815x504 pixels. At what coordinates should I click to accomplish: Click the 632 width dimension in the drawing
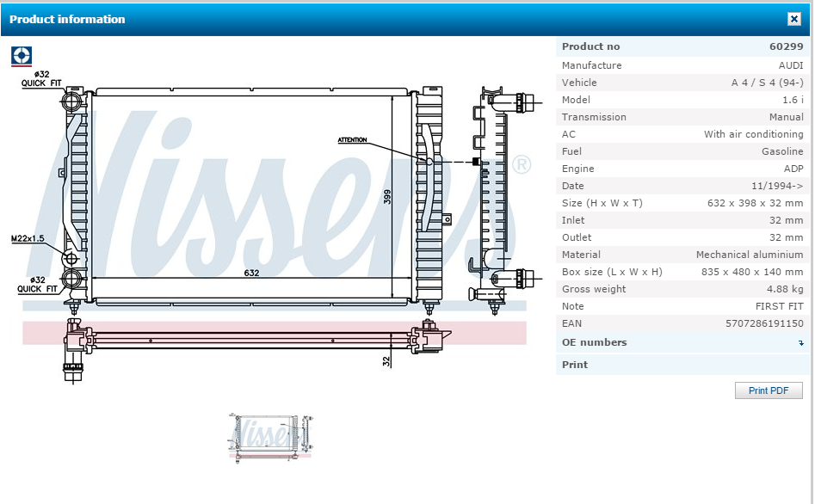tap(251, 273)
